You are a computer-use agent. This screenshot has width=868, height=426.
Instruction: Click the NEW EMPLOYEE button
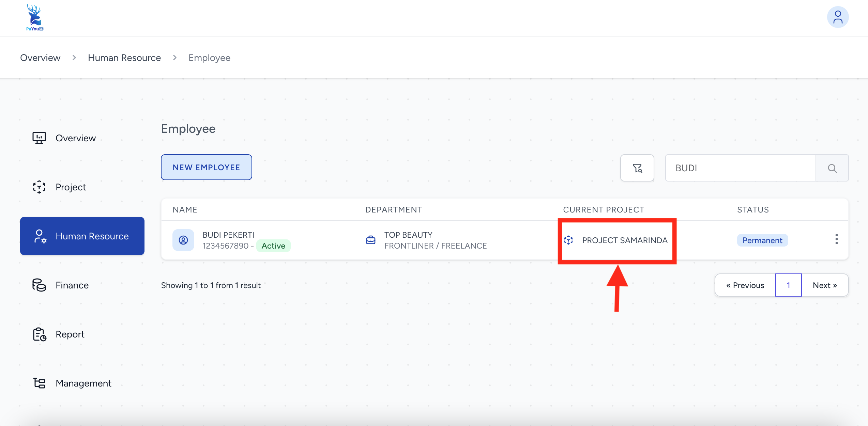pyautogui.click(x=206, y=167)
